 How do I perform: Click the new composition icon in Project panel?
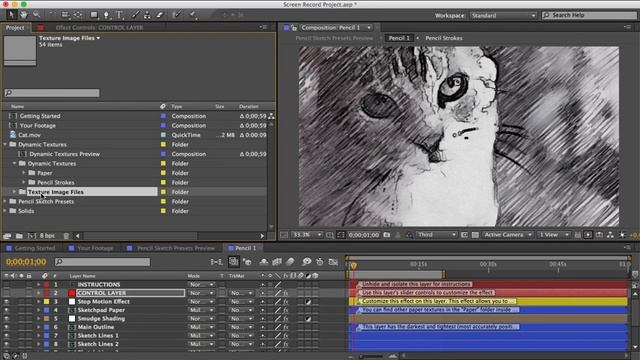31,236
